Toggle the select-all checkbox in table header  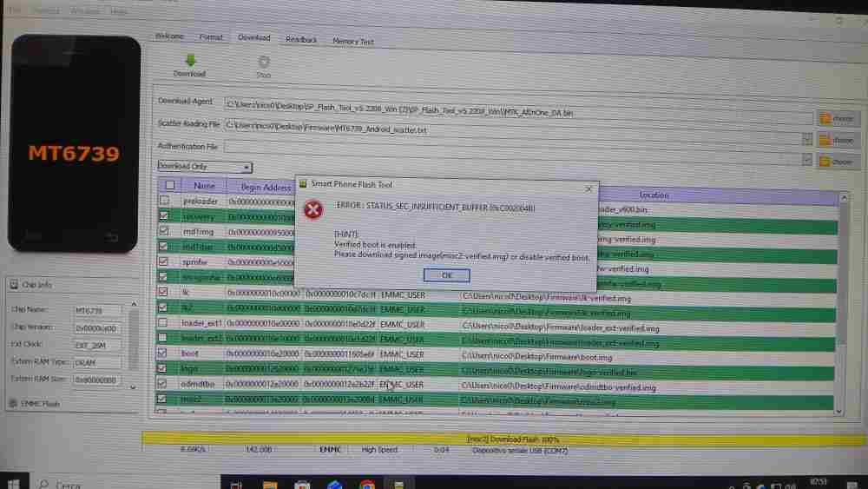(x=170, y=185)
